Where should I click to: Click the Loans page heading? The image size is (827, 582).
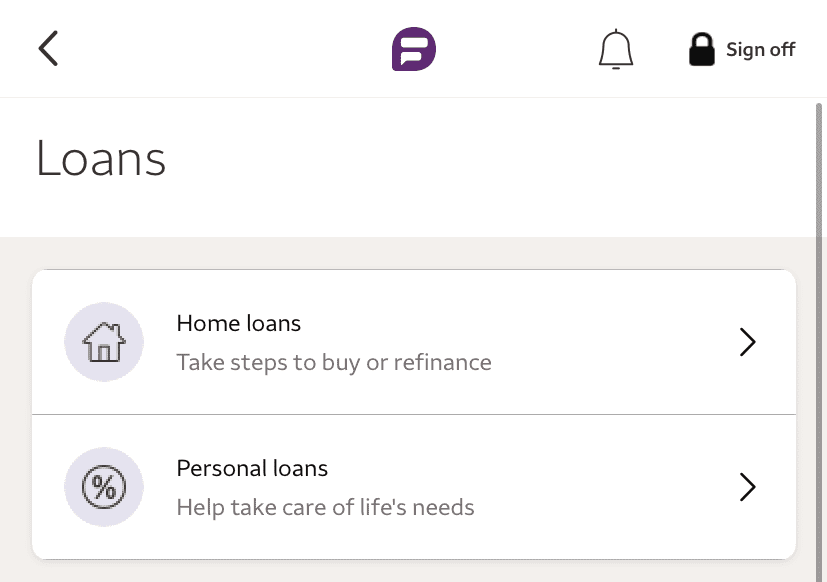tap(100, 158)
